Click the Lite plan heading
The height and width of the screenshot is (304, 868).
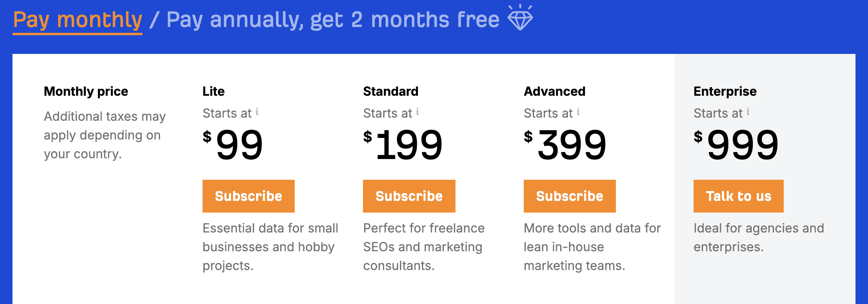pos(213,91)
